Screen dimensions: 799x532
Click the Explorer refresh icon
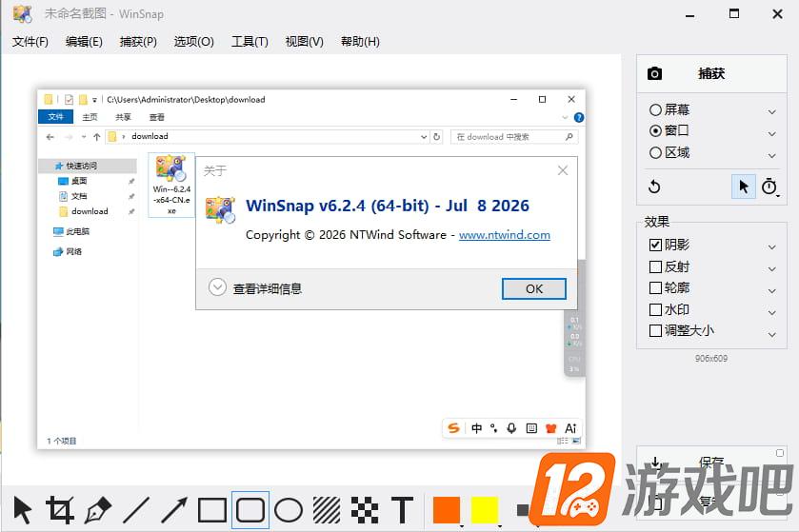click(437, 136)
